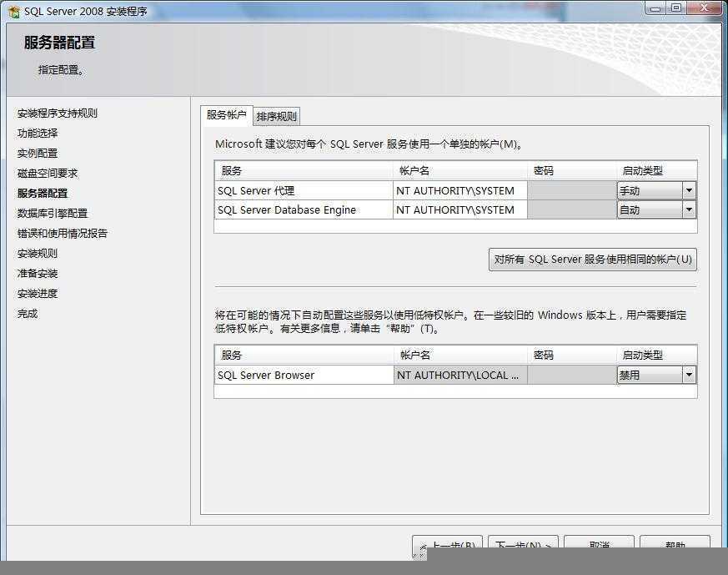Open startup type dropdown for SQL Server Browser
Image resolution: width=728 pixels, height=575 pixels.
click(689, 375)
